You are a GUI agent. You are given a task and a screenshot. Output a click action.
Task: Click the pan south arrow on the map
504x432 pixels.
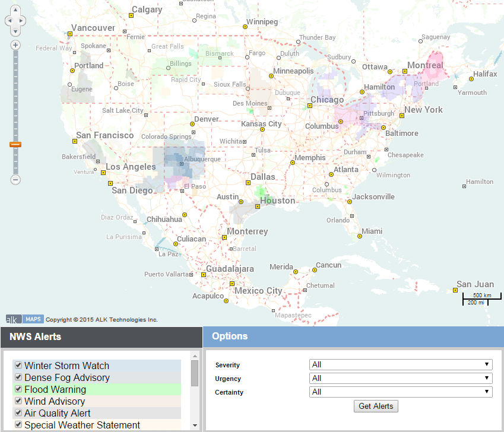click(15, 31)
